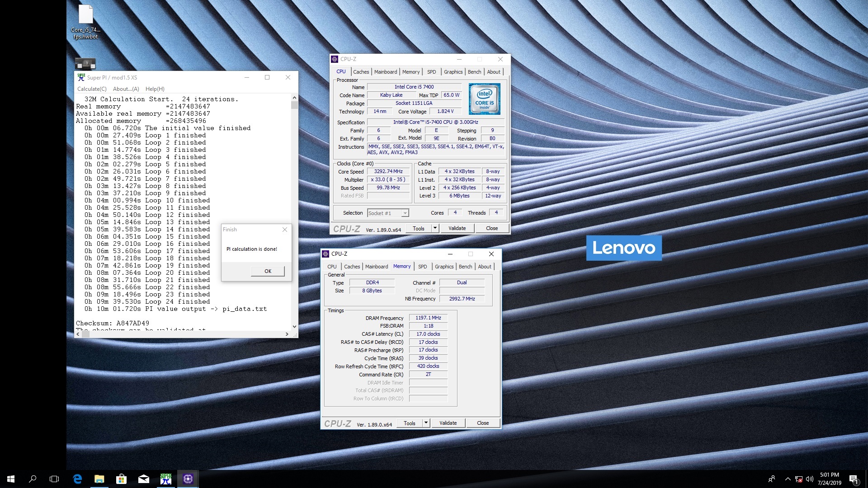The height and width of the screenshot is (488, 868).
Task: Switch to CPU-Z in the taskbar
Action: point(188,479)
